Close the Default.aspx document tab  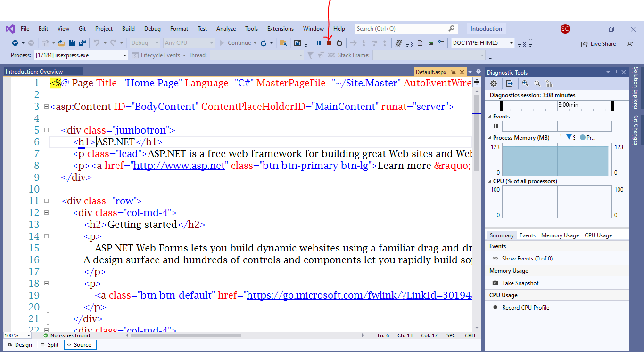click(462, 72)
